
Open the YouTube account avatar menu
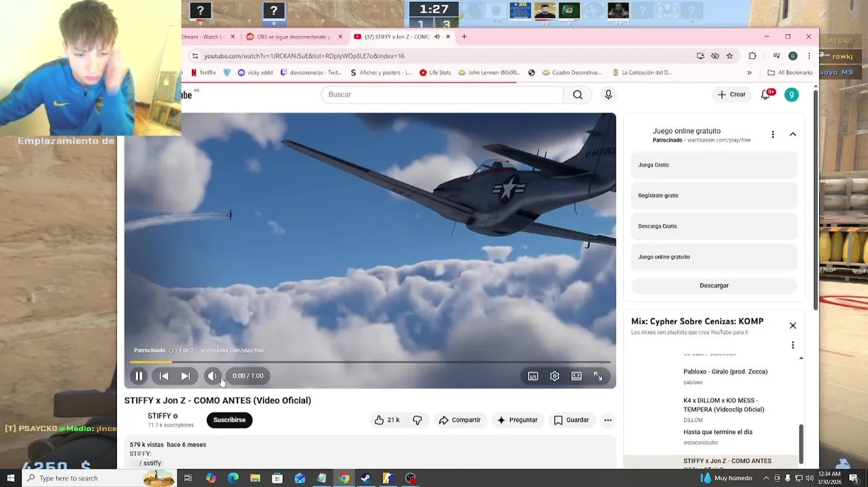[x=792, y=95]
